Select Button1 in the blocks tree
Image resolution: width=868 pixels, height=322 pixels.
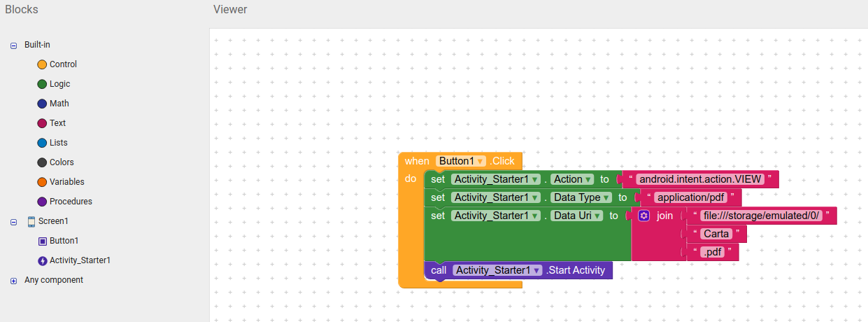64,241
